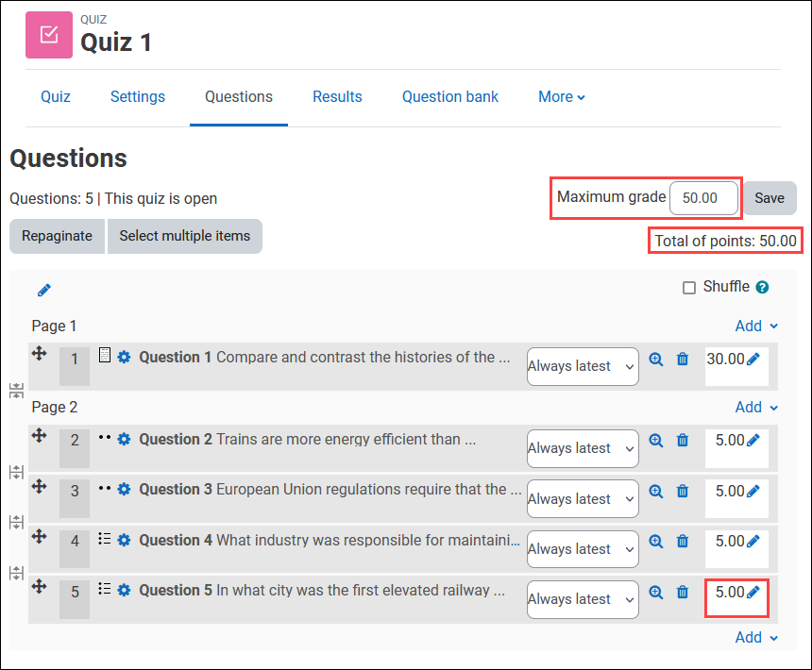Preview Question 1 with the magnifier icon

656,359
